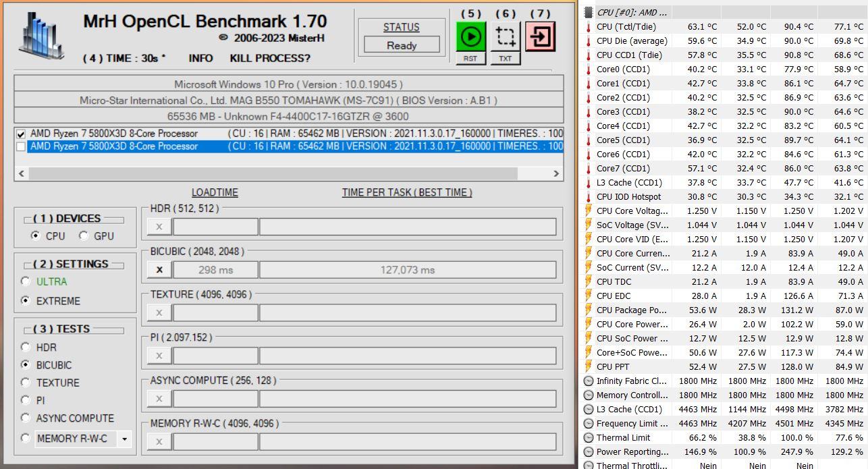
Task: Select the MEMORY R-W-C radio button
Action: point(26,438)
